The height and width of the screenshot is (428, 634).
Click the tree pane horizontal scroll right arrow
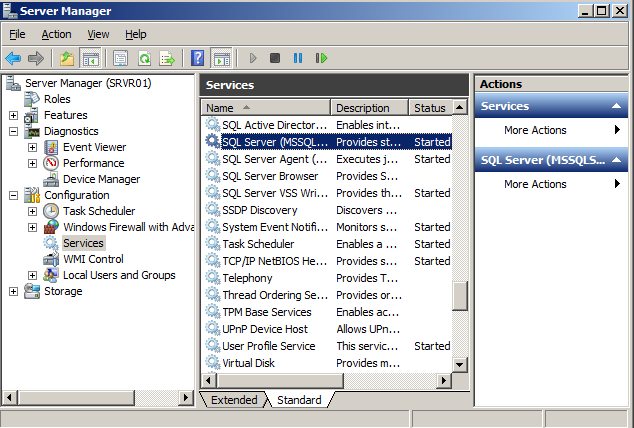pyautogui.click(x=186, y=398)
